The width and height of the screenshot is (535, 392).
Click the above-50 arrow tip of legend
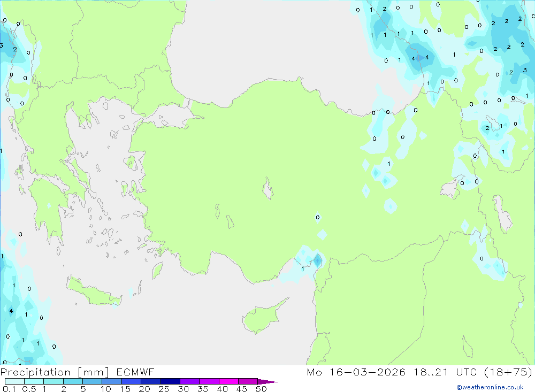(x=267, y=382)
